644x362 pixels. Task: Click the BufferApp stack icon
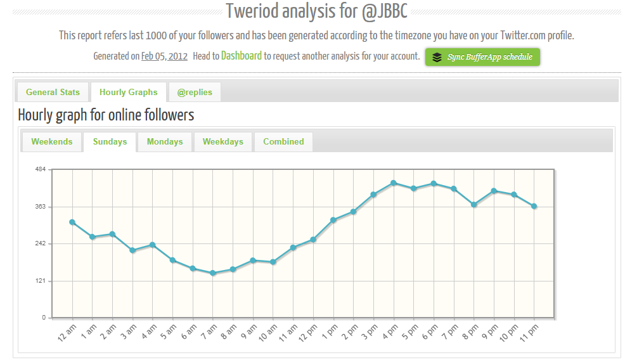pyautogui.click(x=437, y=57)
